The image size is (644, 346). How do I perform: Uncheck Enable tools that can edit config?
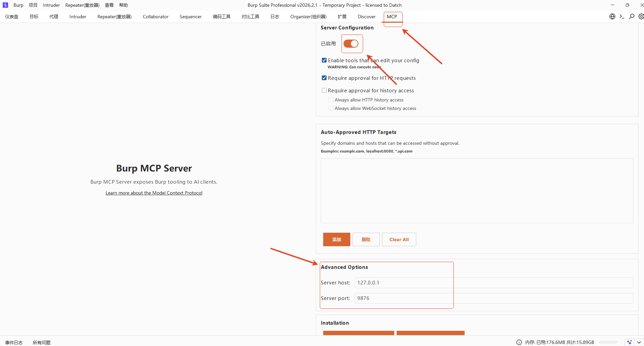point(324,60)
